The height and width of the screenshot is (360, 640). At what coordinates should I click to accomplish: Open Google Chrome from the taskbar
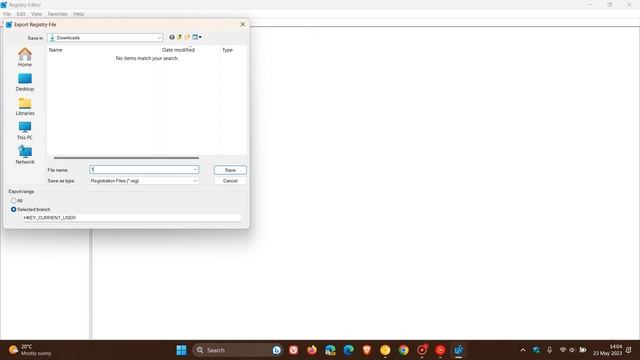[403, 350]
